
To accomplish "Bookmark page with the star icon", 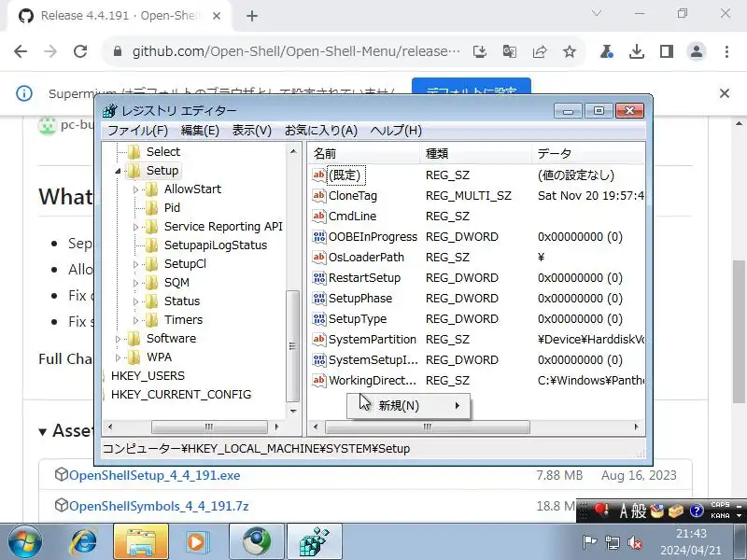I will click(570, 51).
